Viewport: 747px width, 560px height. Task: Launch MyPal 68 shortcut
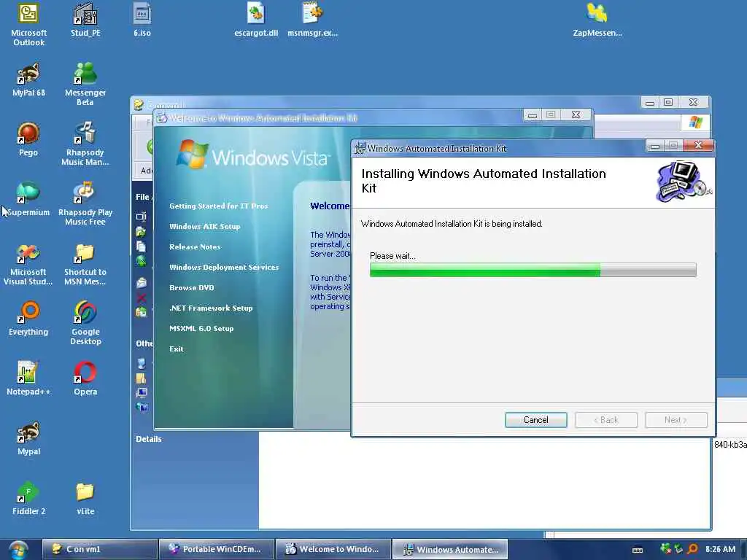[28, 80]
